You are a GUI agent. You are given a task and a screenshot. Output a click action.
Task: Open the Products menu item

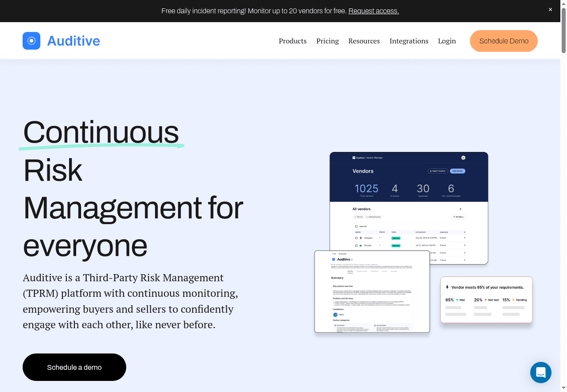292,41
